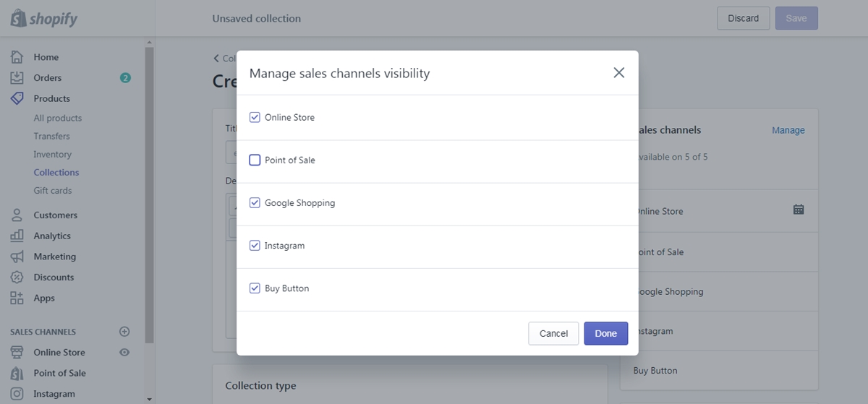
Task: Uncheck the Google Shopping checkbox
Action: [x=255, y=202]
